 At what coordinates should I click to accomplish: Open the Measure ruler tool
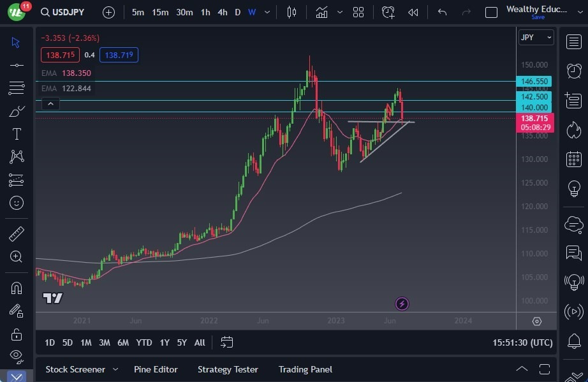coord(17,233)
